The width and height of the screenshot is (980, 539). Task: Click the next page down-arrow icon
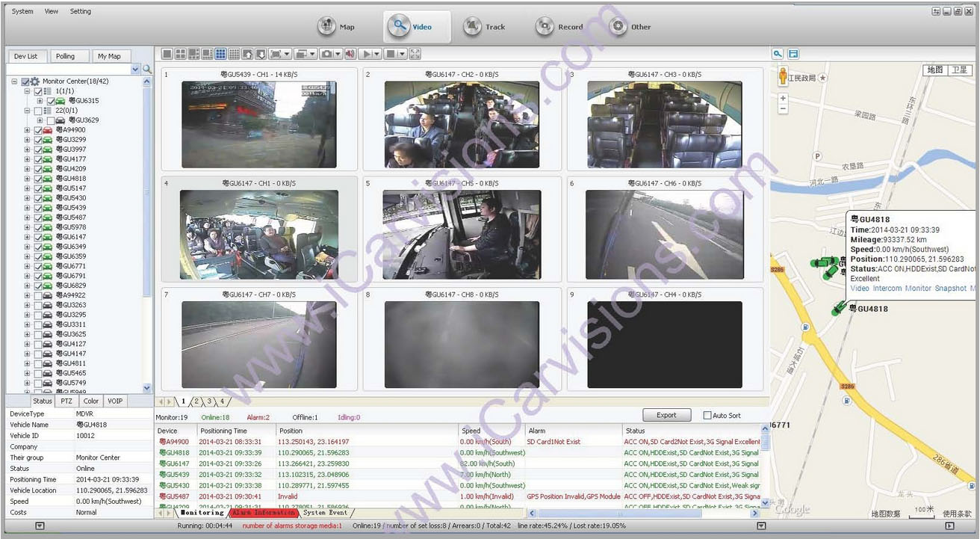coord(261,54)
